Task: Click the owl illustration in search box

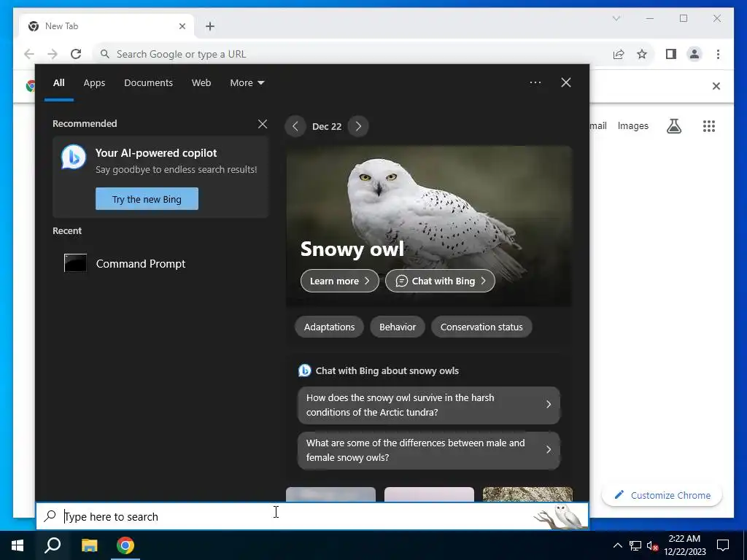Action: pyautogui.click(x=560, y=516)
